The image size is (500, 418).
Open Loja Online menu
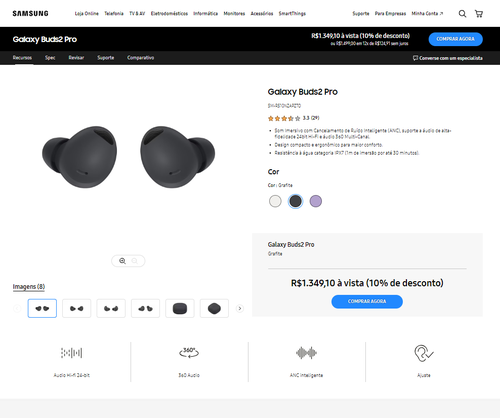[x=87, y=14]
